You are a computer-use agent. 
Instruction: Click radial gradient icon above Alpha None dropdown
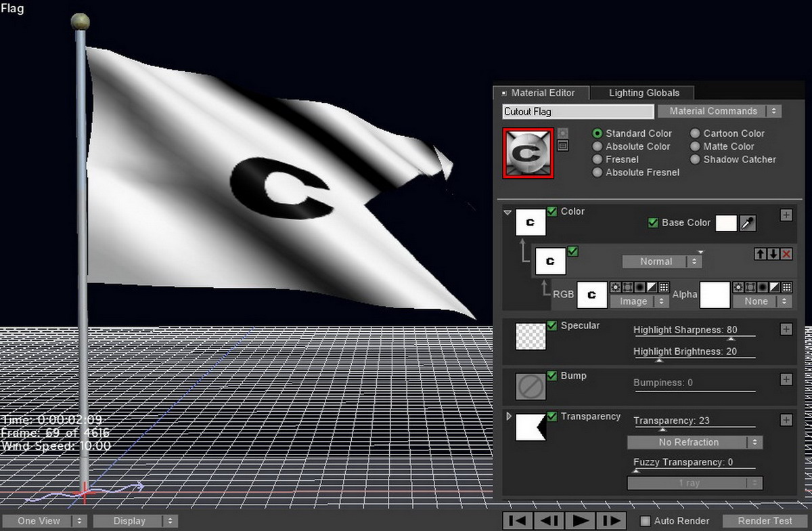pos(763,287)
